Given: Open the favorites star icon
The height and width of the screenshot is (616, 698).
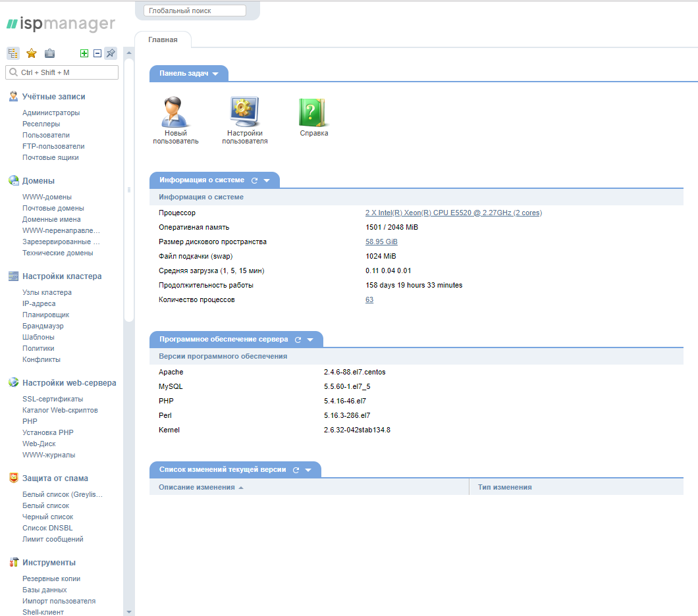Looking at the screenshot, I should click(31, 53).
